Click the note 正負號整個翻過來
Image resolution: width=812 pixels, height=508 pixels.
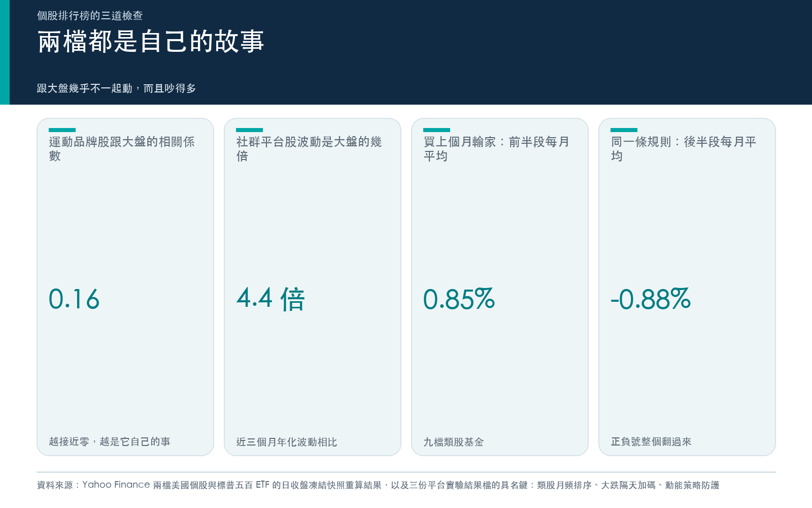tap(651, 441)
